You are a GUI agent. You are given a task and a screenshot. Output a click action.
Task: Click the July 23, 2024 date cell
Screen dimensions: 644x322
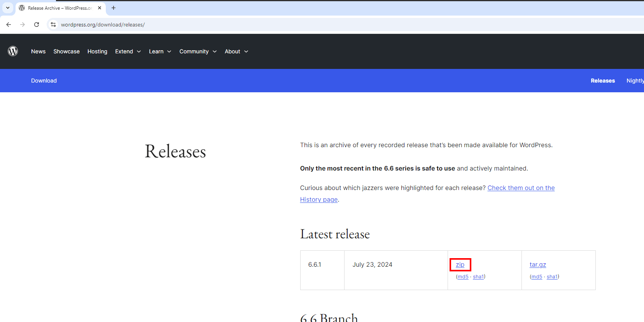click(396, 270)
